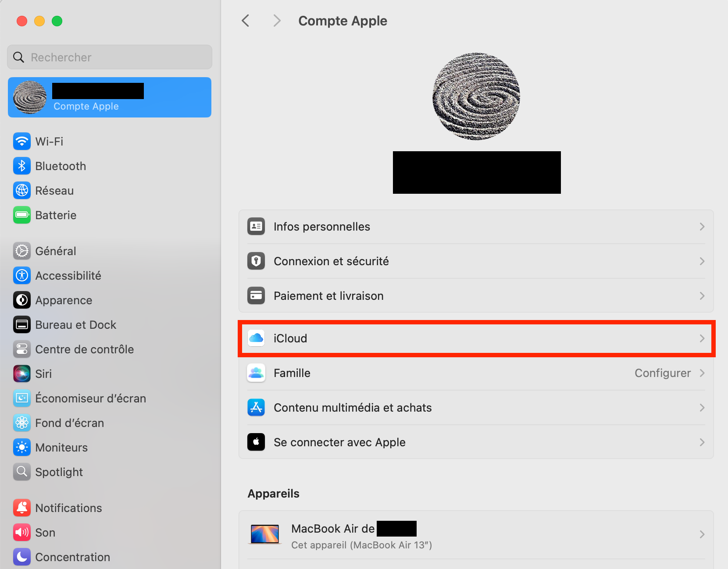728x569 pixels.
Task: Click the 'MacBook Air de' device name
Action: click(333, 529)
